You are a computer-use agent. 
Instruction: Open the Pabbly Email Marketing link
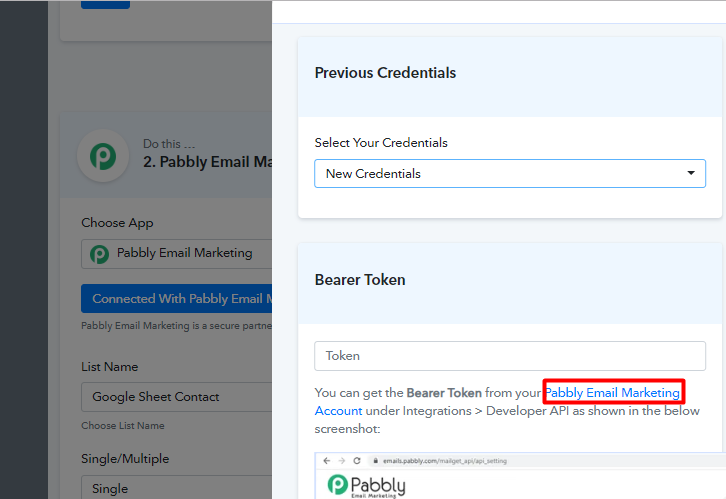click(613, 393)
